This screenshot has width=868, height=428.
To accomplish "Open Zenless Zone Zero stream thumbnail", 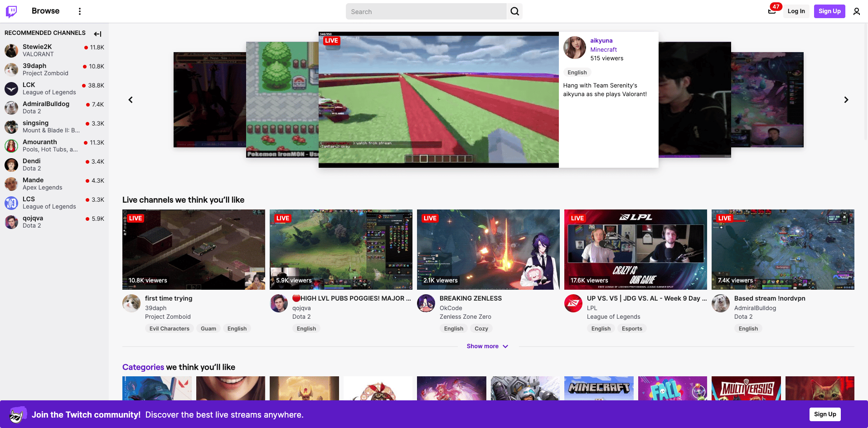I will pyautogui.click(x=488, y=249).
